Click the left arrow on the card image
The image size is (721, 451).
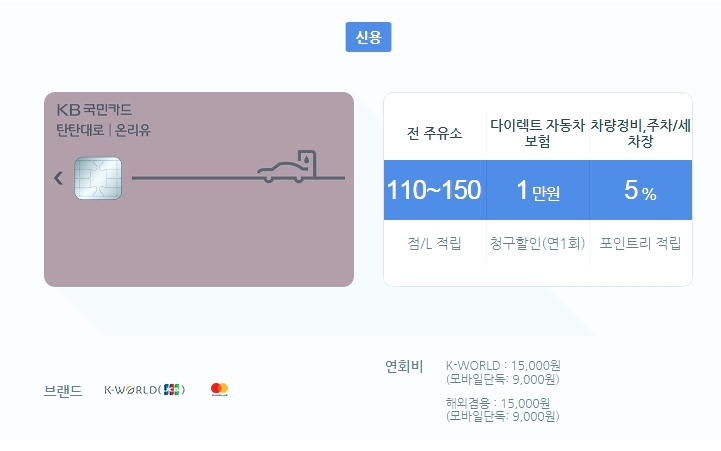pyautogui.click(x=58, y=178)
